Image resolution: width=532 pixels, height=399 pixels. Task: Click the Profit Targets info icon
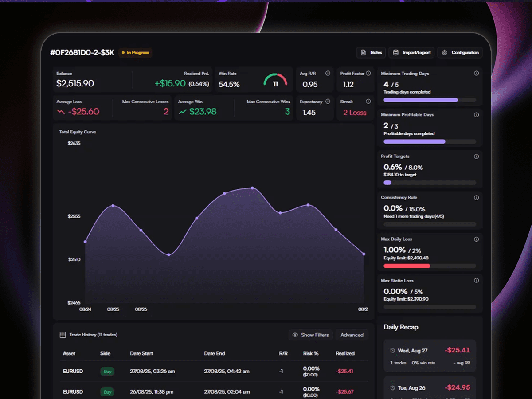pyautogui.click(x=477, y=156)
